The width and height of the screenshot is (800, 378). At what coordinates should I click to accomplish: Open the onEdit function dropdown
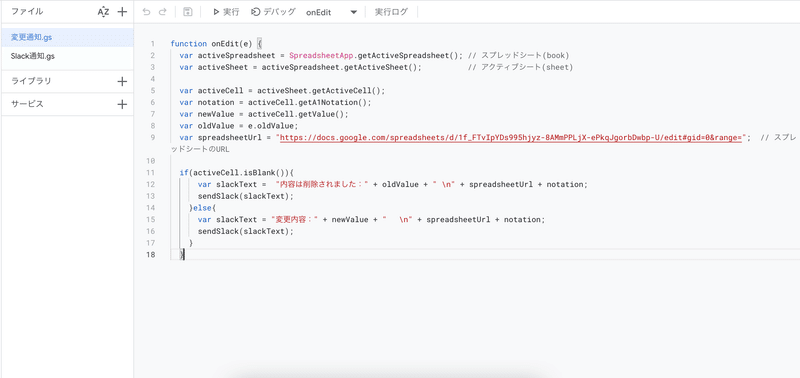point(331,13)
